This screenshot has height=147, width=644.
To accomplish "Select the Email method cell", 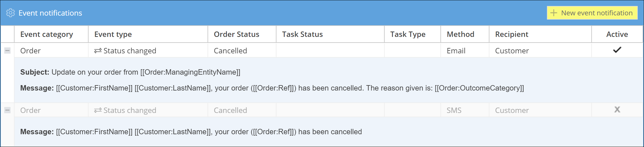I will tap(456, 51).
